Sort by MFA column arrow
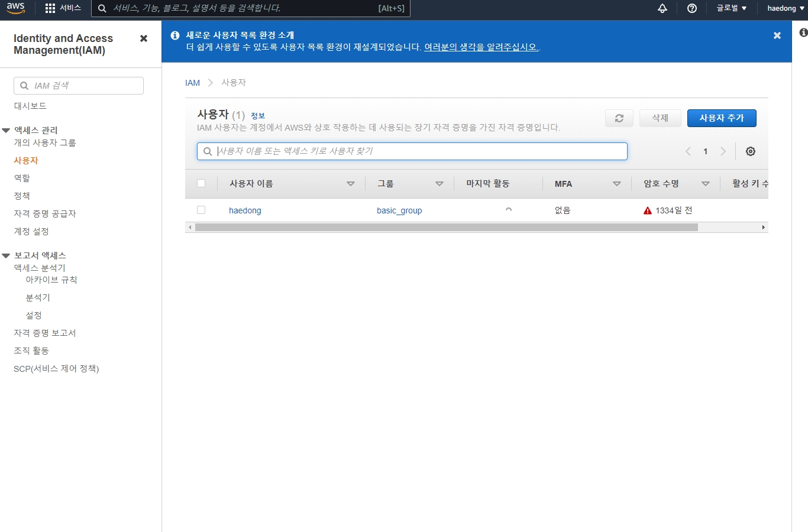The height and width of the screenshot is (532, 808). click(617, 184)
